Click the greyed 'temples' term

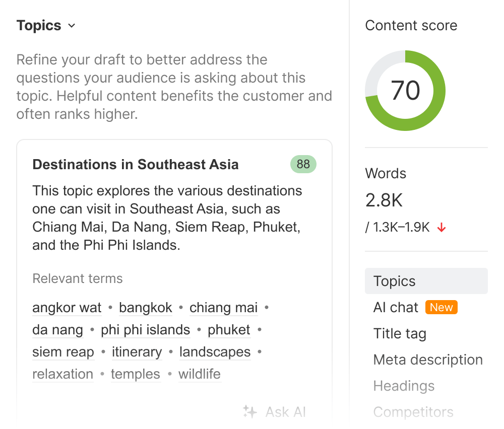tap(136, 374)
